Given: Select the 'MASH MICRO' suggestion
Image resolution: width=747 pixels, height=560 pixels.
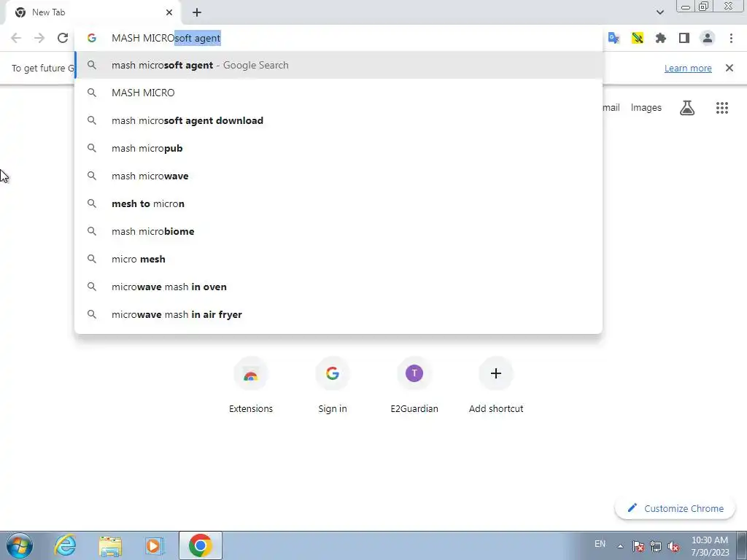Looking at the screenshot, I should click(338, 93).
